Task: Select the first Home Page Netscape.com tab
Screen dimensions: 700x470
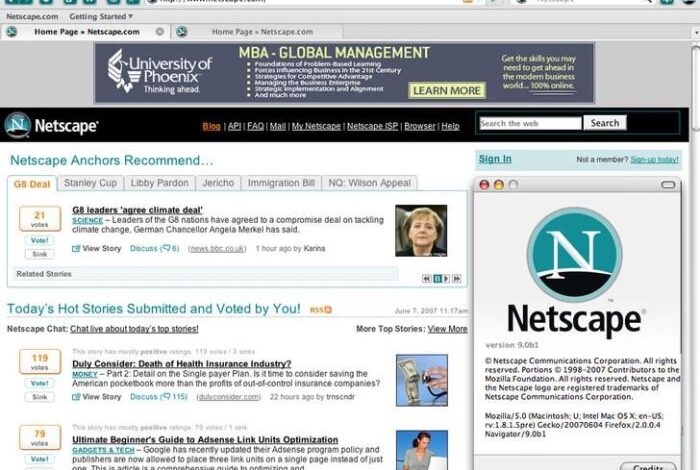Action: tap(85, 32)
